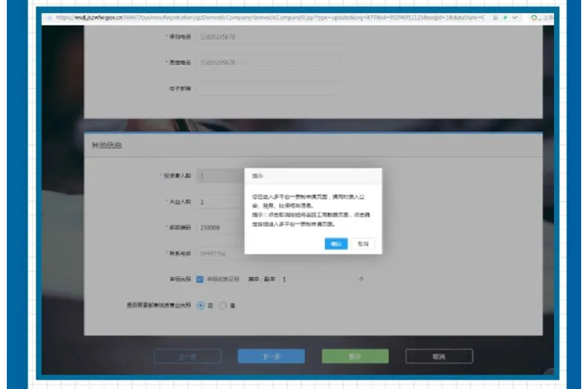Click the blue 下一步 button
The height and width of the screenshot is (389, 588).
(271, 357)
